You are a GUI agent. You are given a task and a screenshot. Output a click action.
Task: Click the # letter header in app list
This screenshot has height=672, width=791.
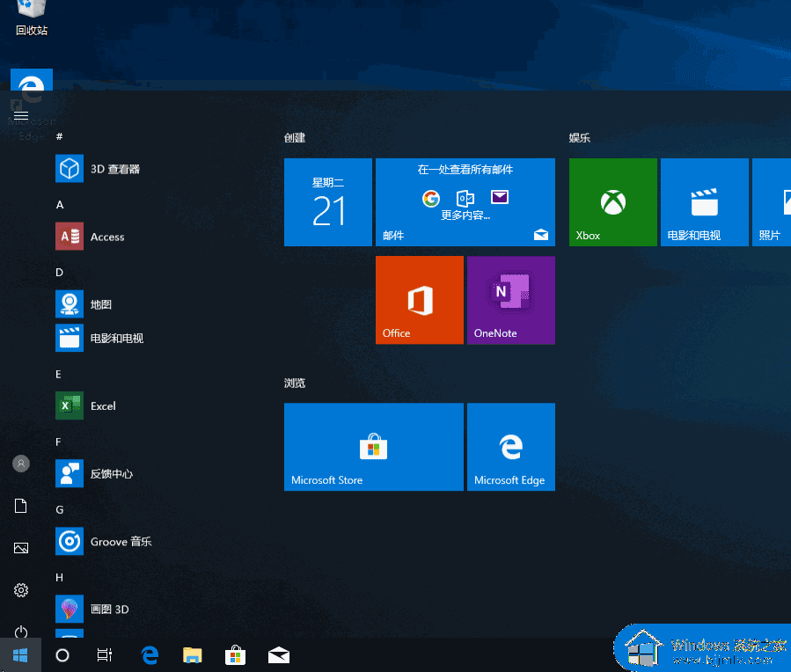(60, 136)
